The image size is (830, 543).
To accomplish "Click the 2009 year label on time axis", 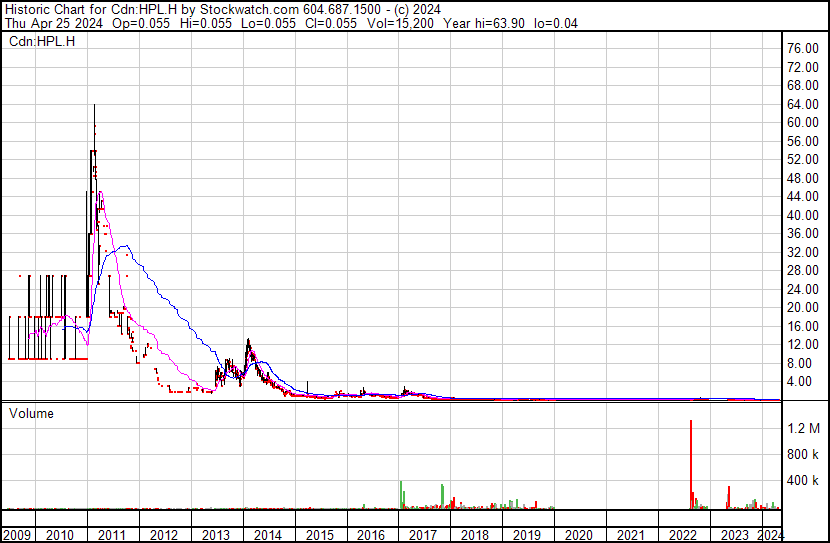I will point(17,535).
